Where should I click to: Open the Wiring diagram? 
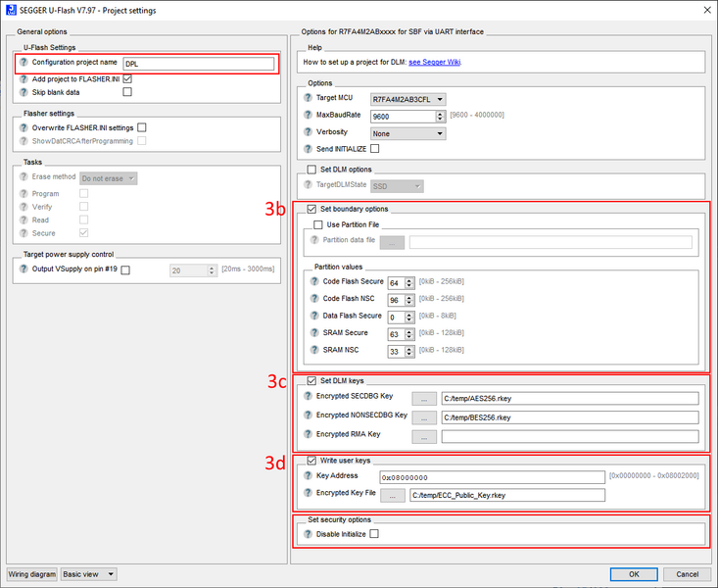[x=32, y=574]
